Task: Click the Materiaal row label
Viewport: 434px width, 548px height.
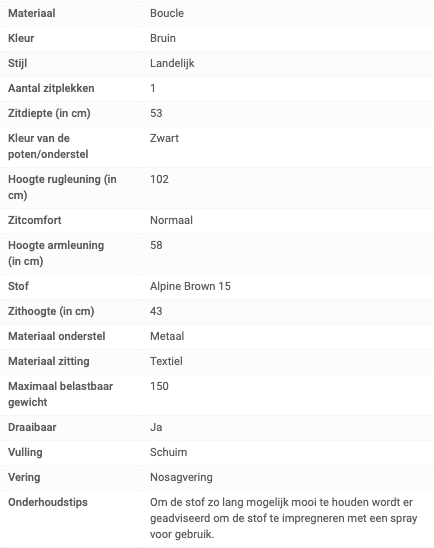Action: [32, 13]
